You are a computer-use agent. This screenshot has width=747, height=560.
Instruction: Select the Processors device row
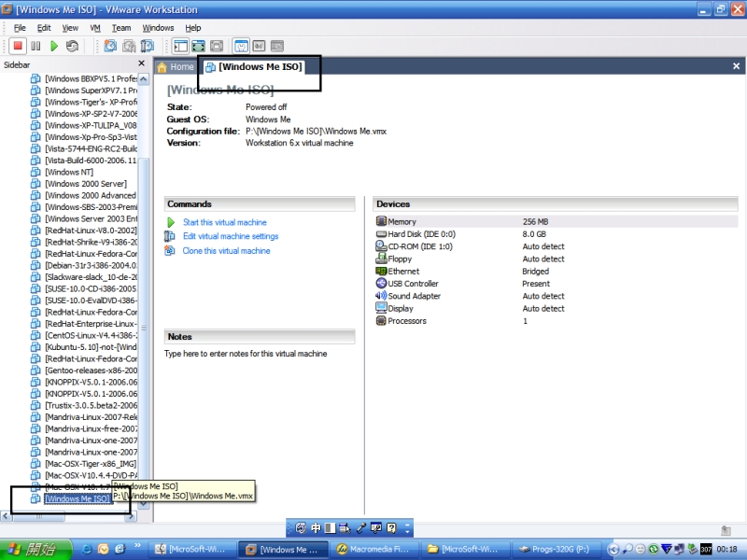(x=556, y=320)
